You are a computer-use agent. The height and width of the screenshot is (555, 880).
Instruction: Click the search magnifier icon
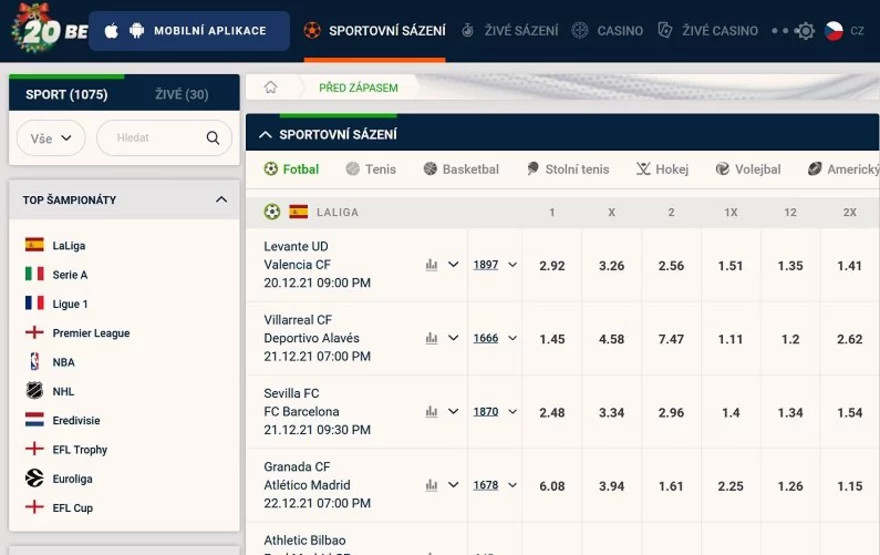coord(212,139)
